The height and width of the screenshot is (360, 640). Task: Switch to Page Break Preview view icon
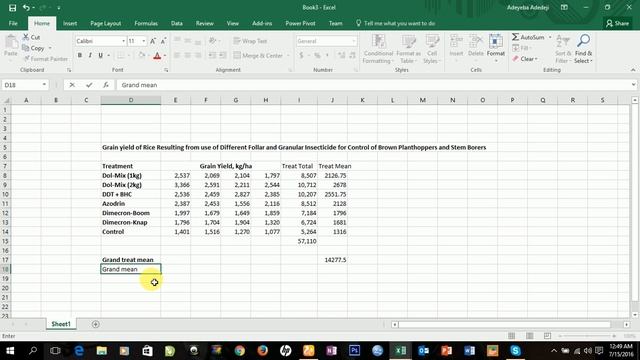point(547,336)
